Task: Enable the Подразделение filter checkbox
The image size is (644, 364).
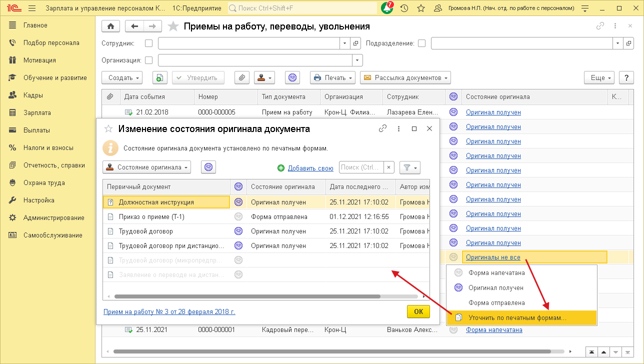Action: pyautogui.click(x=421, y=43)
